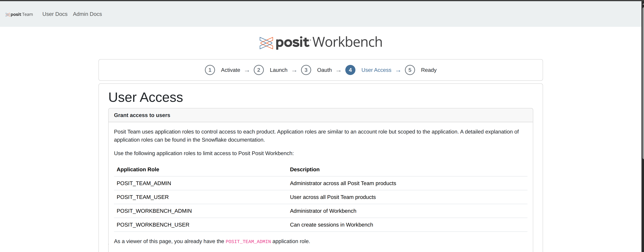Click the Description column header
644x252 pixels.
point(305,169)
